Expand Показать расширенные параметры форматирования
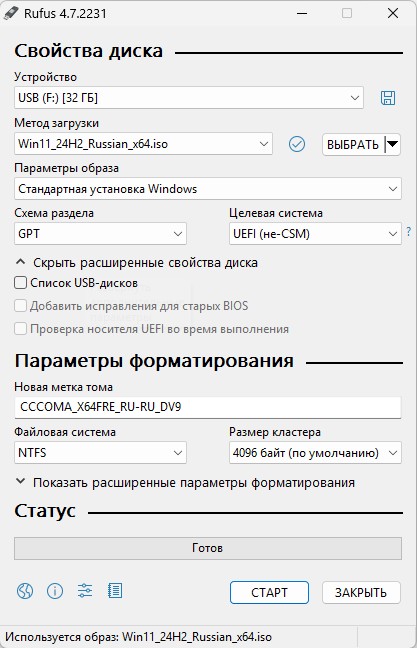The image size is (417, 648). [185, 483]
